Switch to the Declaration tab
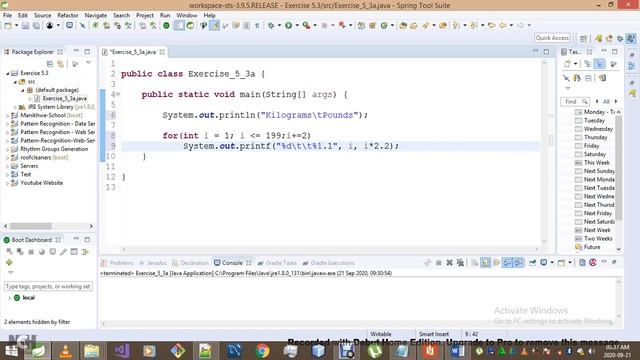The width and height of the screenshot is (640, 360). (191, 263)
